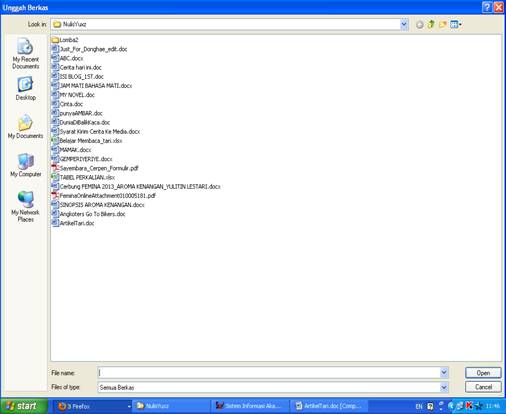Screen dimensions: 506x414
Task: Select My Recent Documents shortcut
Action: tap(25, 54)
